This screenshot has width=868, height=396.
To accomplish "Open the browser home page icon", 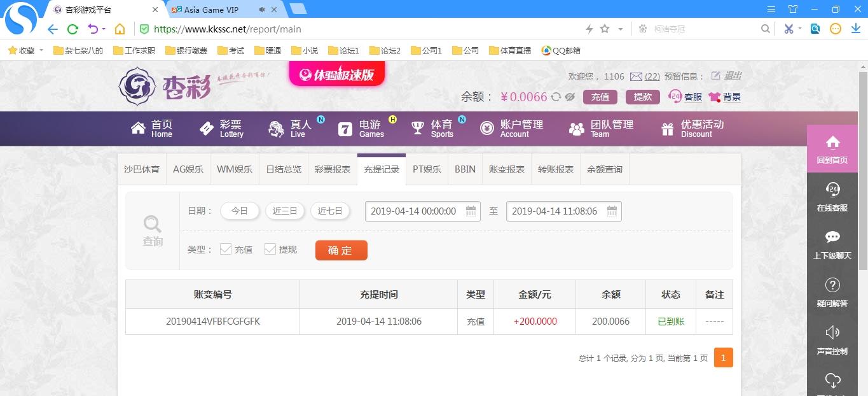I will [120, 29].
